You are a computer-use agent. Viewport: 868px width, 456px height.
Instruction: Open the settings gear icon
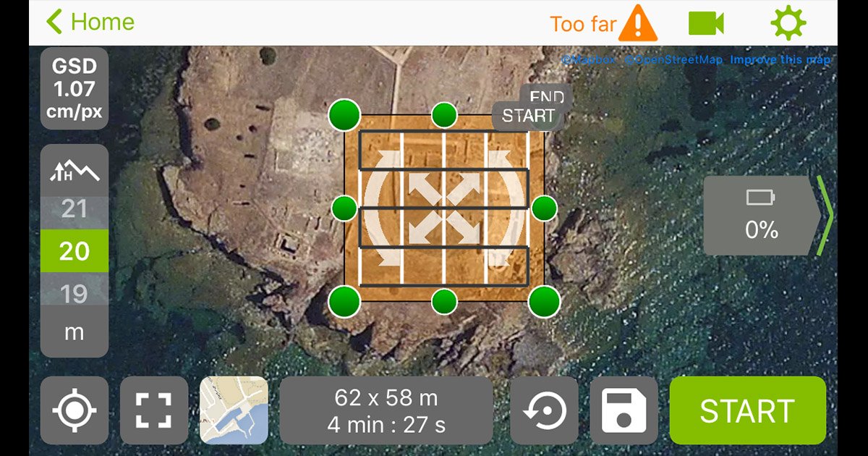(788, 23)
